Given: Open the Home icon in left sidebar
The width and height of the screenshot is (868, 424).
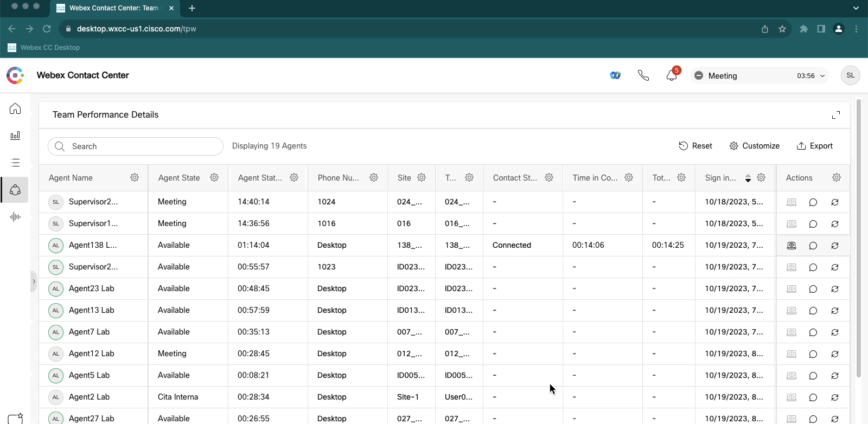Looking at the screenshot, I should (15, 109).
